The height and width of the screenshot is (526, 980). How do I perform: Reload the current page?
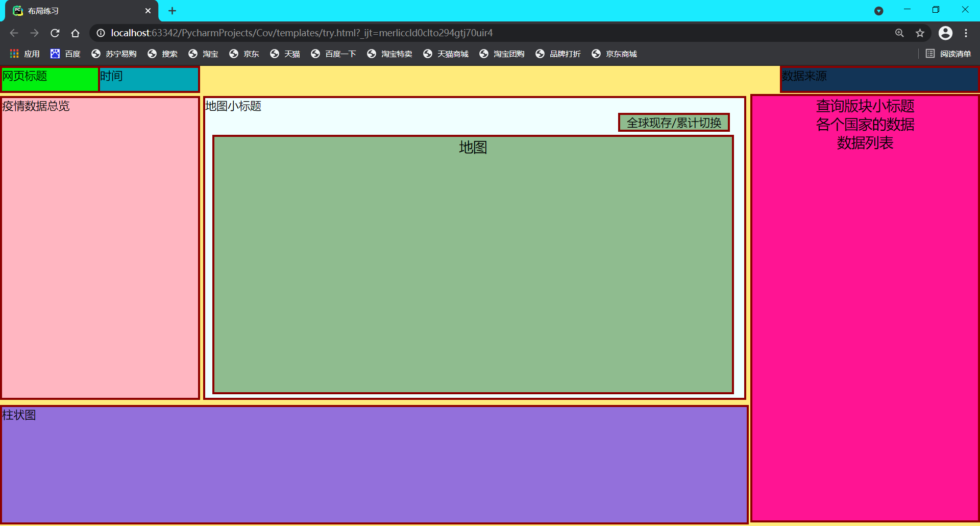55,33
